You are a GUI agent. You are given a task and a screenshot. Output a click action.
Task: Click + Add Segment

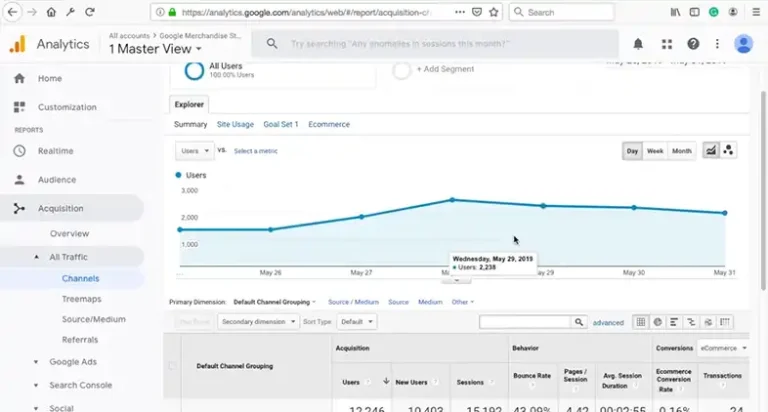point(445,69)
